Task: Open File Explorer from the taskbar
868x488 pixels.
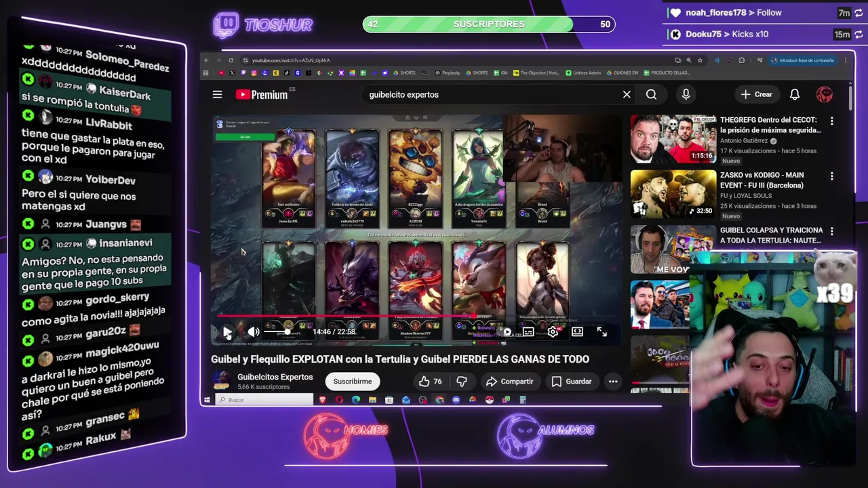Action: click(x=372, y=400)
